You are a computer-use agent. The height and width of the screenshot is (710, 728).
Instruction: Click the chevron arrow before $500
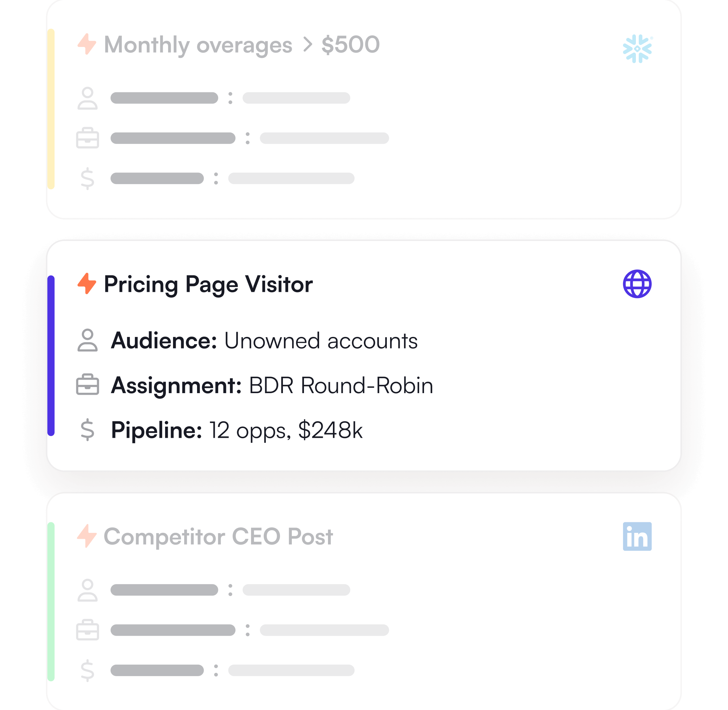[308, 45]
